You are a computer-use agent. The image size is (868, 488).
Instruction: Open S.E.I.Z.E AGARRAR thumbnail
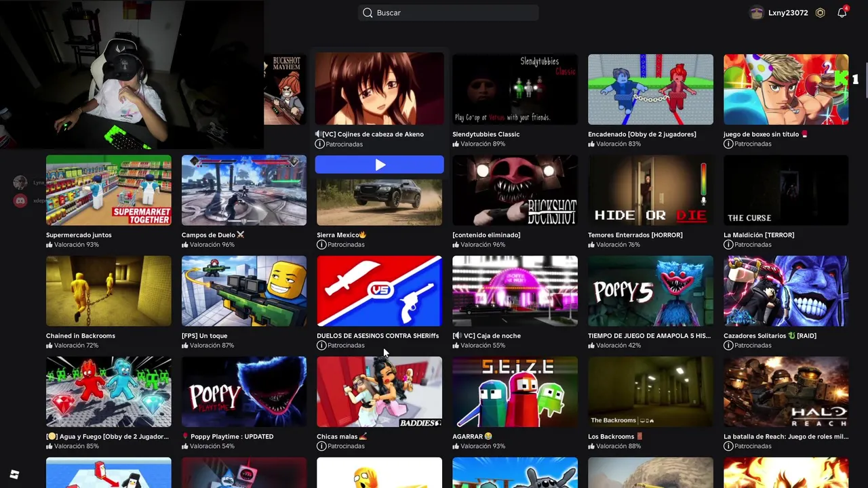(515, 392)
